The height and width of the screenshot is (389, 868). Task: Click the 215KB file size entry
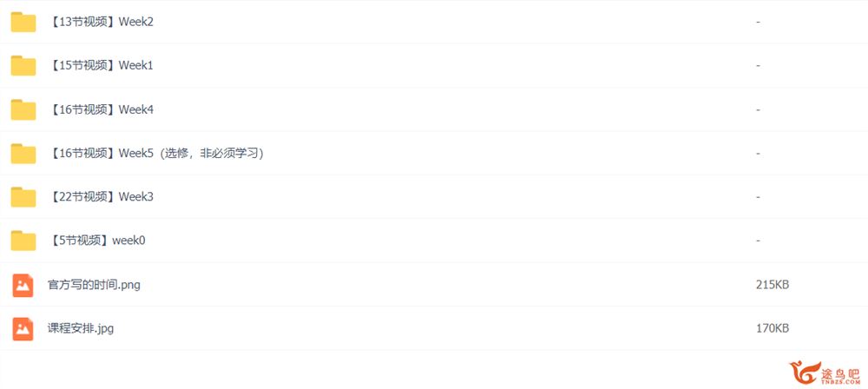pyautogui.click(x=773, y=285)
